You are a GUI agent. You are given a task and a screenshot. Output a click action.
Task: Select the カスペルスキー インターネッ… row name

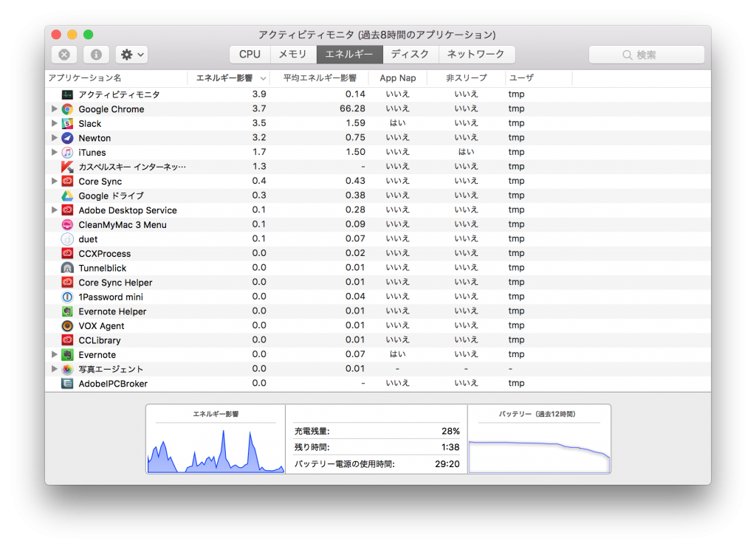pos(132,167)
